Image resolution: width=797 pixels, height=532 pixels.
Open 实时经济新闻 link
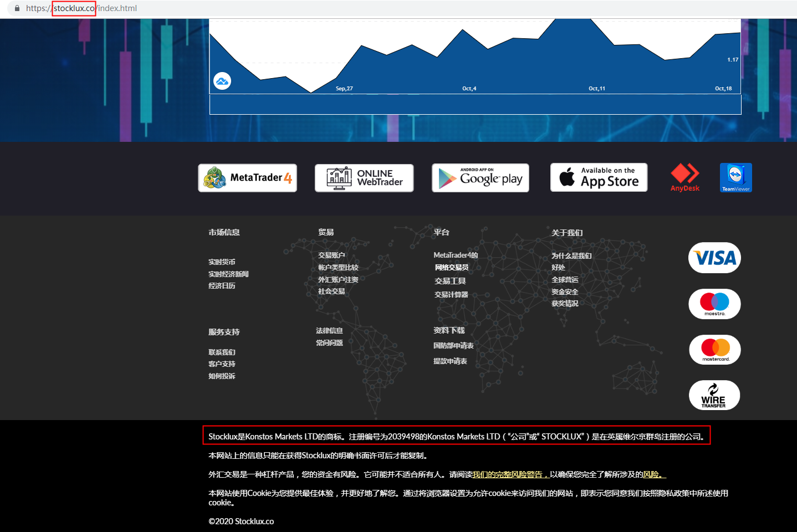click(228, 274)
